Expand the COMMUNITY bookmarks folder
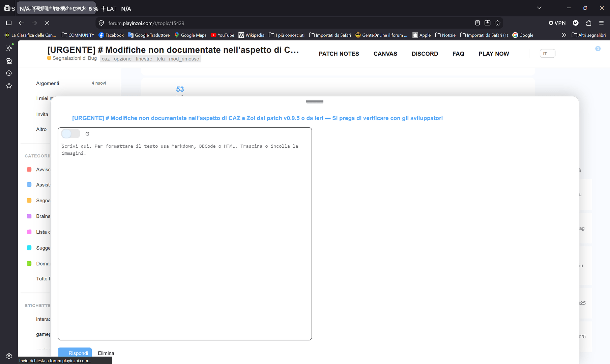This screenshot has height=364, width=610. [x=78, y=35]
